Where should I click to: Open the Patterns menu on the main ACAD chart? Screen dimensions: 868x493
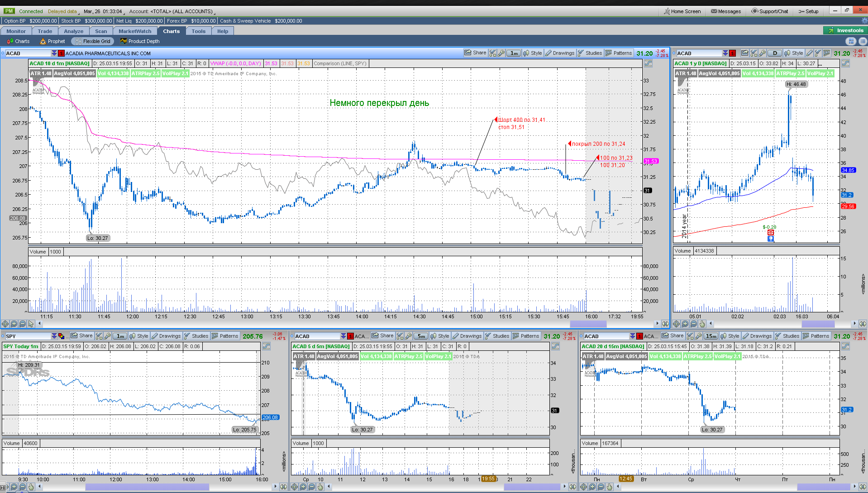pos(619,53)
